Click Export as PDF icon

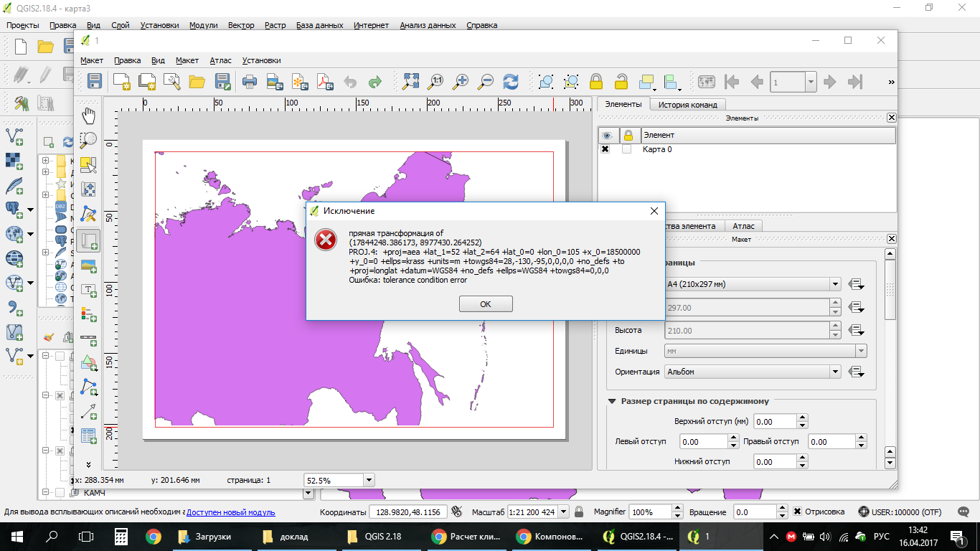point(324,81)
